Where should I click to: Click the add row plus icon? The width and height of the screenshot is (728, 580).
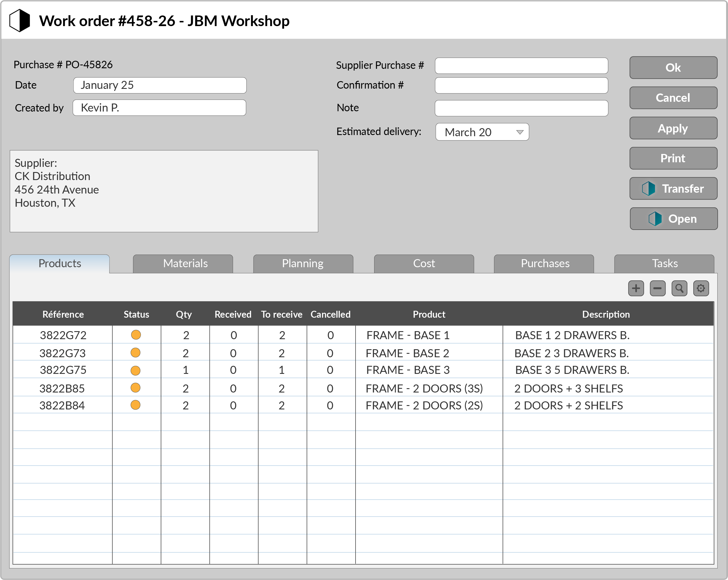[x=636, y=288]
